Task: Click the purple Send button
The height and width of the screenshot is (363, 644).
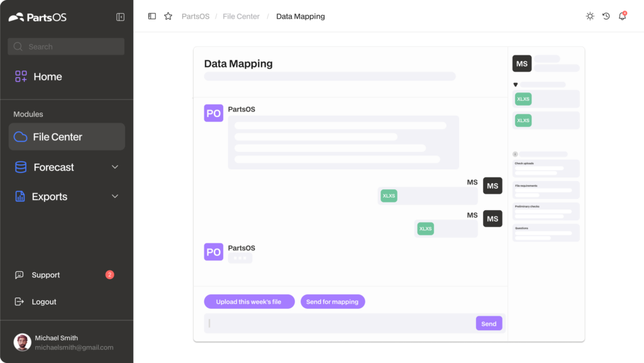Action: (x=489, y=323)
